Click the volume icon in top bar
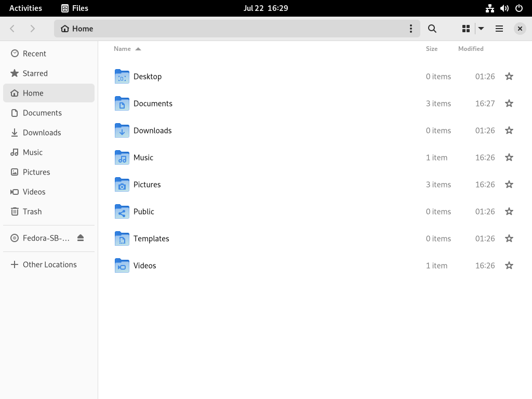 (x=504, y=8)
